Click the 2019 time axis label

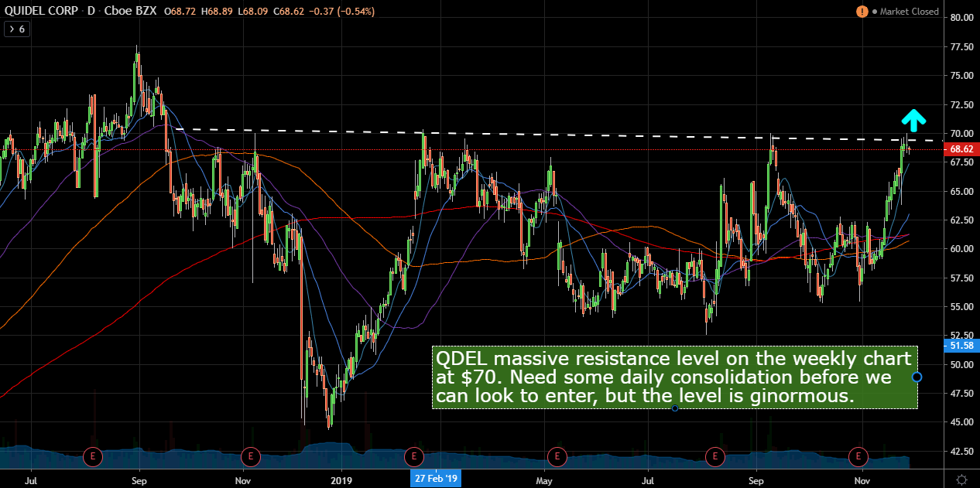click(x=341, y=479)
